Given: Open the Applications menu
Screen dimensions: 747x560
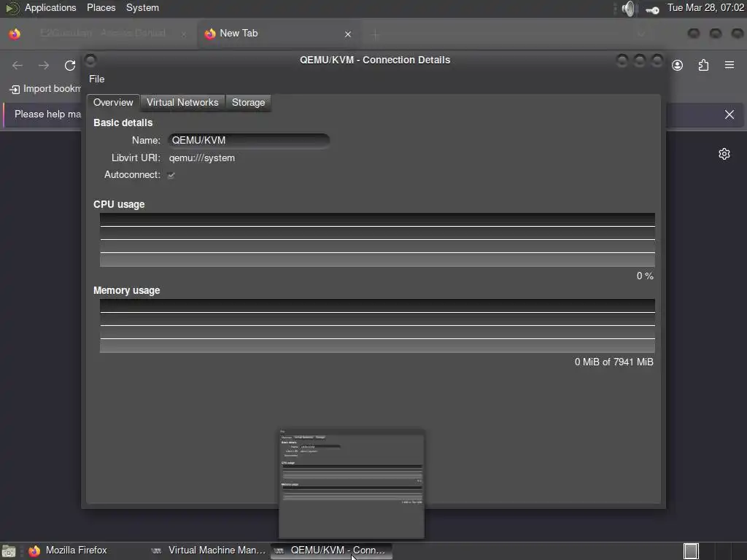Looking at the screenshot, I should [50, 7].
